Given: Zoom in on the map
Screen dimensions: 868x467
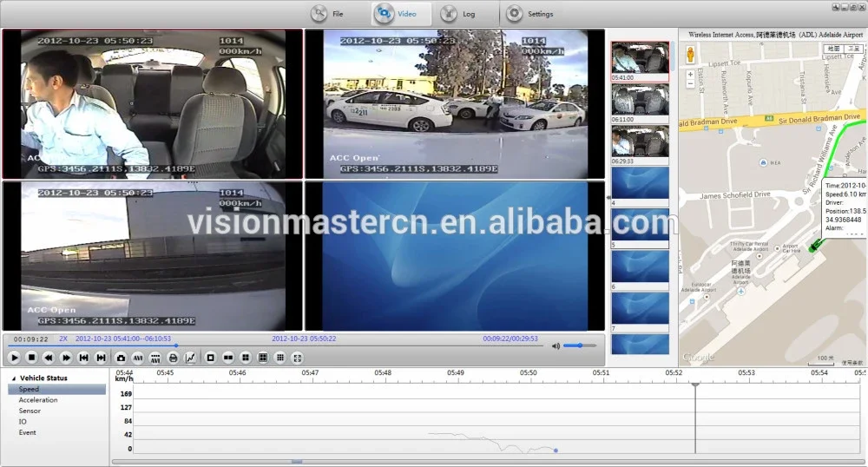Looking at the screenshot, I should (690, 75).
